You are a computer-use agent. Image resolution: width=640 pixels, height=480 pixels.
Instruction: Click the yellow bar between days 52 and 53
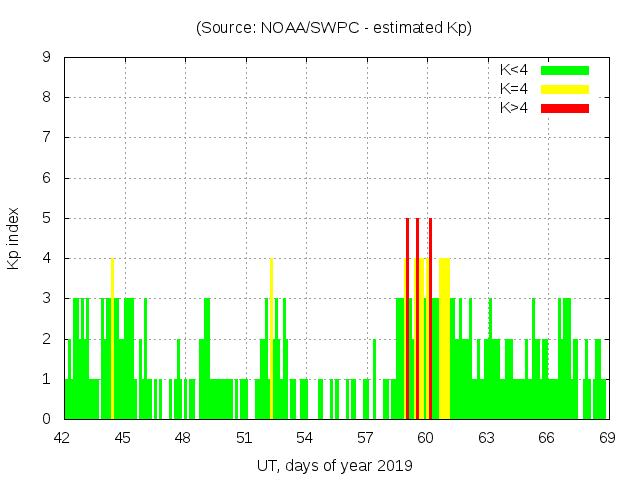[271, 340]
